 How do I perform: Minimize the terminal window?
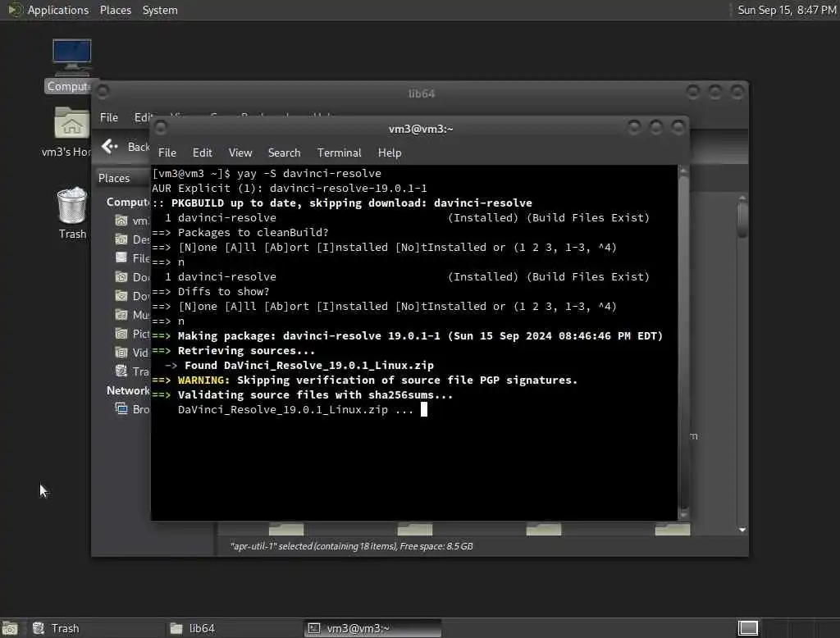point(634,127)
